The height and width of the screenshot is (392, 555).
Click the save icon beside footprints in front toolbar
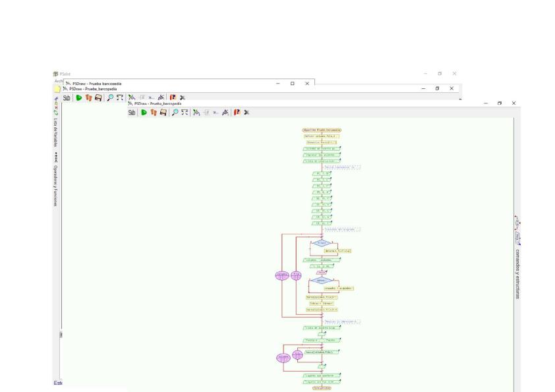(163, 113)
